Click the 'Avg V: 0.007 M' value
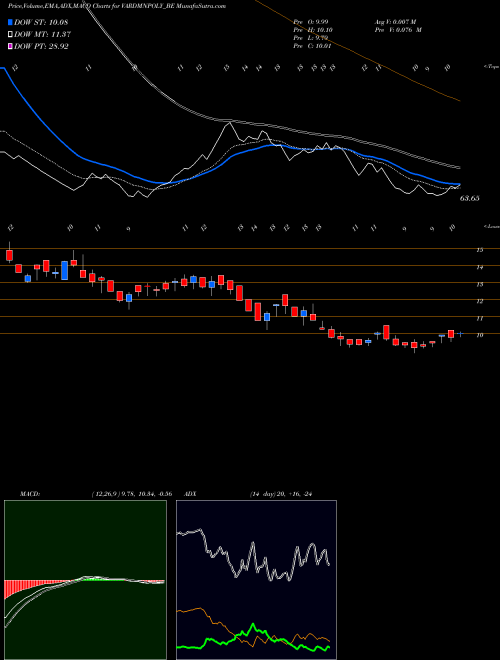The image size is (500, 660). [x=395, y=21]
